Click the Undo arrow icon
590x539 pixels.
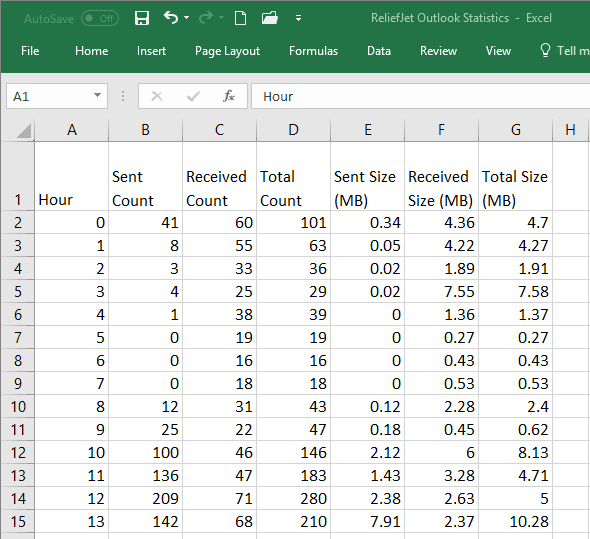click(171, 17)
